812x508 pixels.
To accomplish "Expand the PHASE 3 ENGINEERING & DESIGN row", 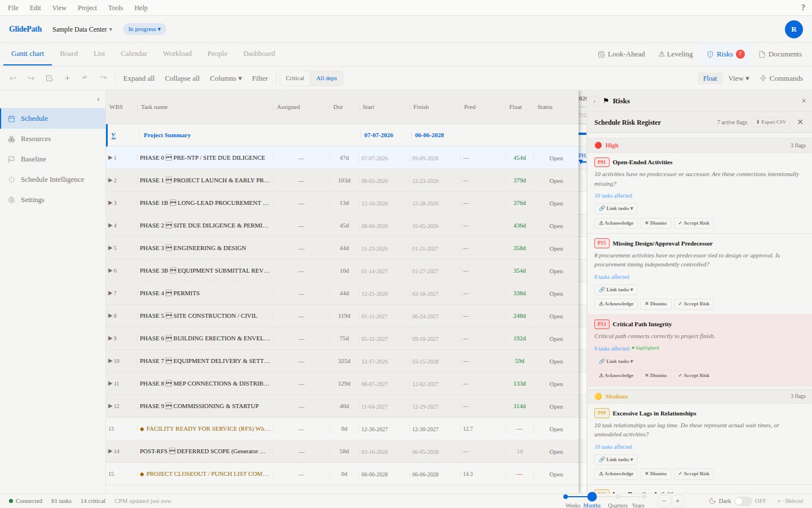I will pyautogui.click(x=111, y=248).
